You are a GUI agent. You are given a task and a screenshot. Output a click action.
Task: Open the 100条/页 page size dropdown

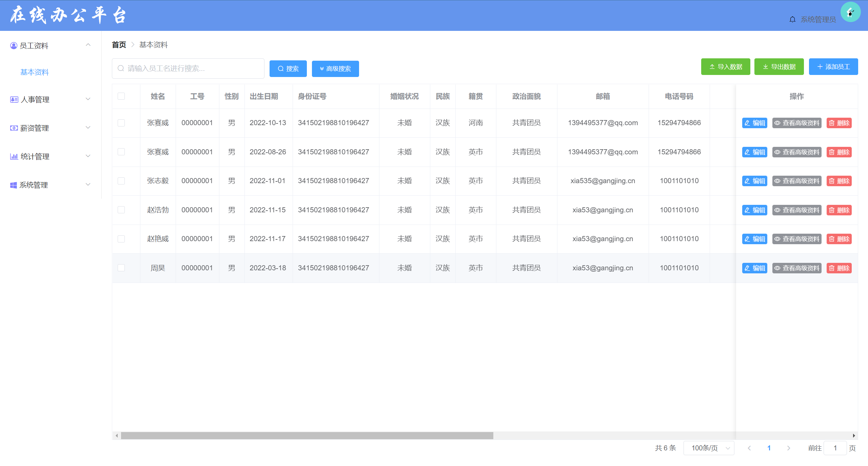[x=709, y=448]
